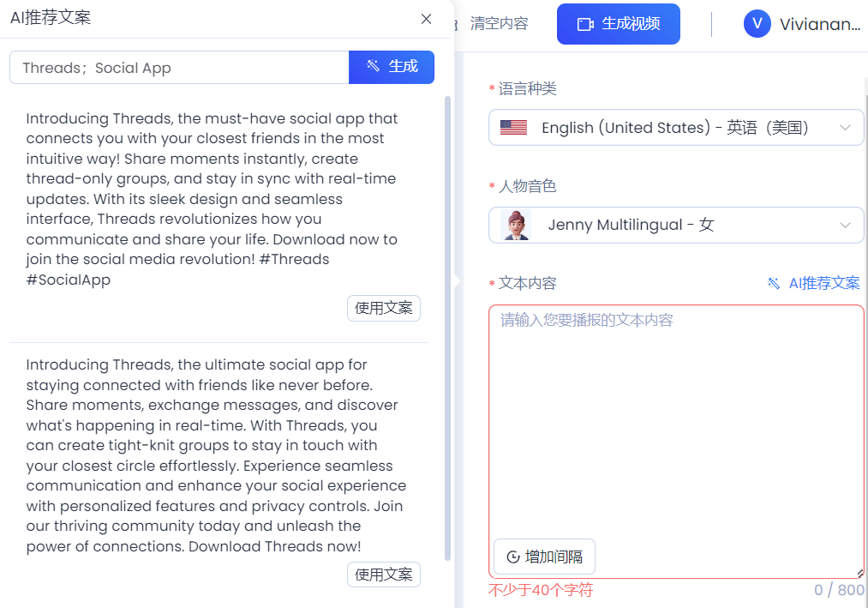Click the suggestion list vertical scrollbar

click(x=447, y=328)
